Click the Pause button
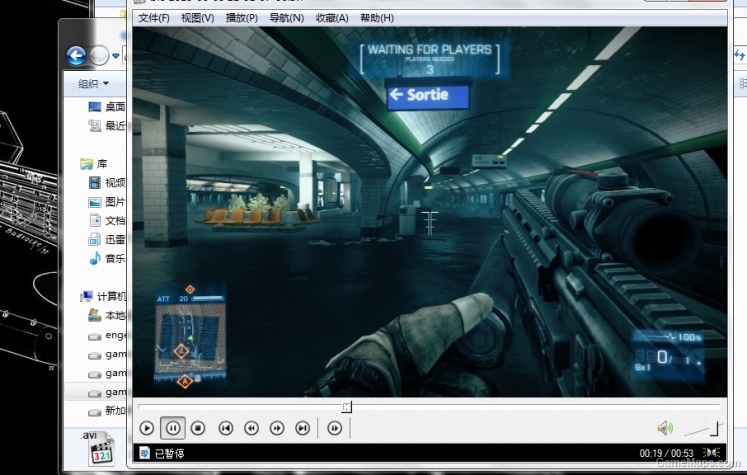The image size is (747, 475). 172,428
